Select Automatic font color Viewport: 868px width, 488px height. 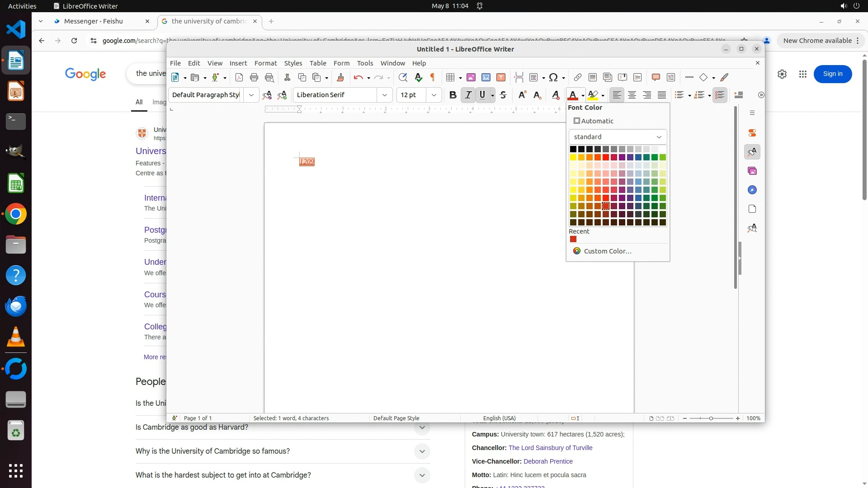click(x=594, y=121)
